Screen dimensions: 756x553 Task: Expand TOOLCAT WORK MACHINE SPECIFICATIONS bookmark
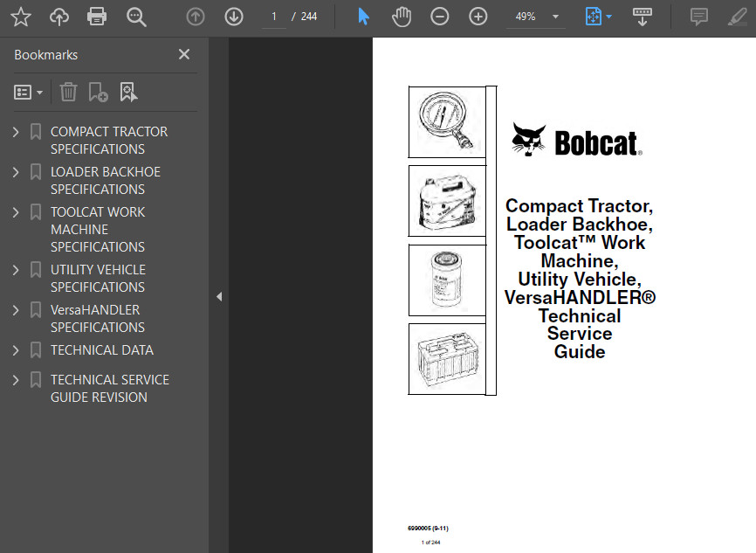click(16, 211)
